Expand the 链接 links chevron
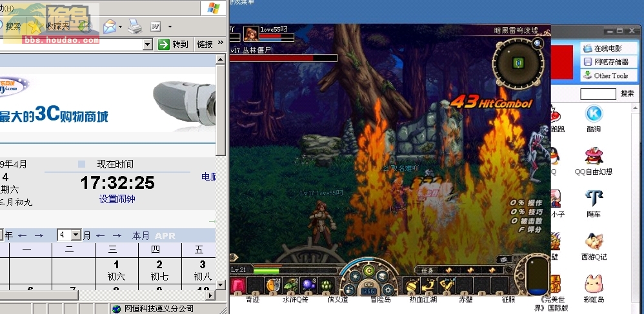 [x=221, y=42]
